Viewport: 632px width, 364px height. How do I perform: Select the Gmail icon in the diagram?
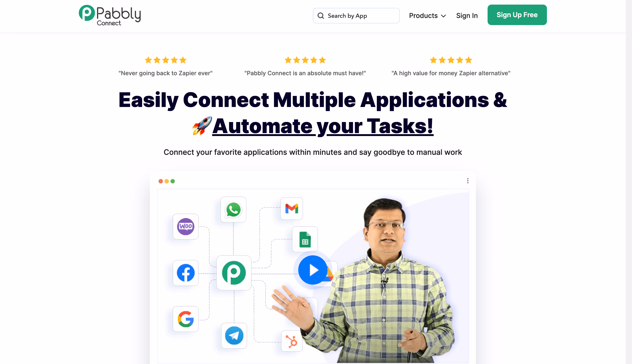click(292, 208)
